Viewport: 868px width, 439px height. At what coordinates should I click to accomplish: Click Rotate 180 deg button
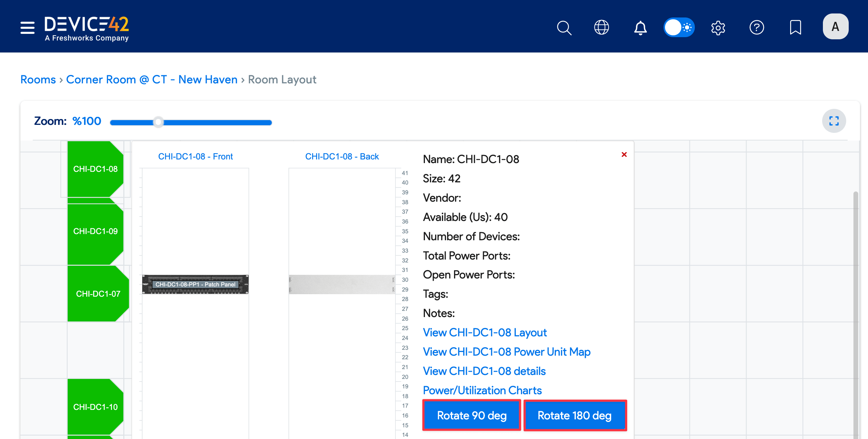click(x=575, y=415)
